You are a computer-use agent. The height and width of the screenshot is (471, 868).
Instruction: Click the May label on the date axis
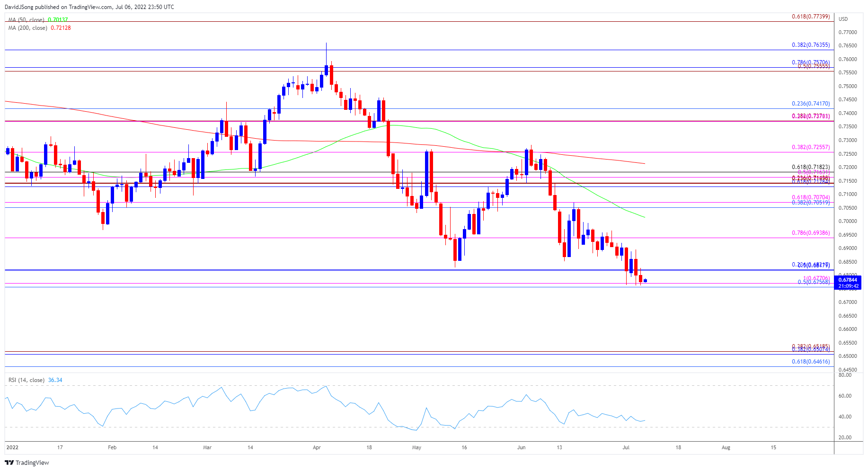point(416,447)
